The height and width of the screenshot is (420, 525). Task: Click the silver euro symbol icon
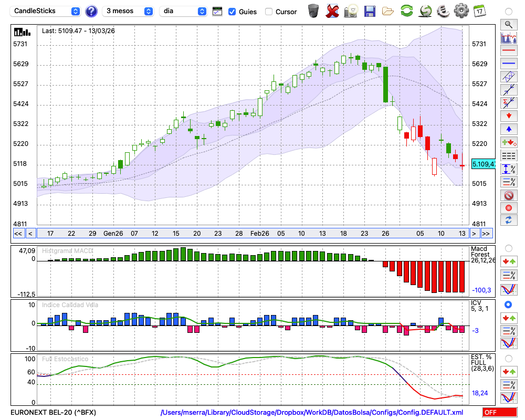(443, 11)
